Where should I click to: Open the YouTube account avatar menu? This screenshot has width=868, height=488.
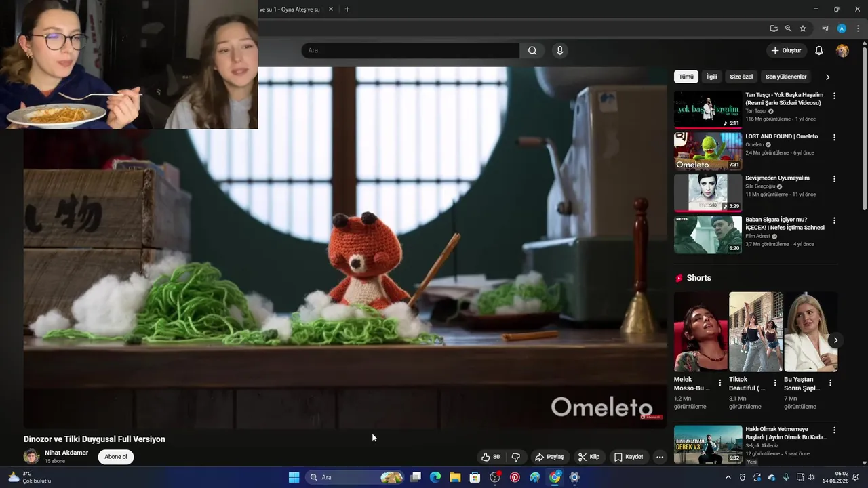point(842,51)
